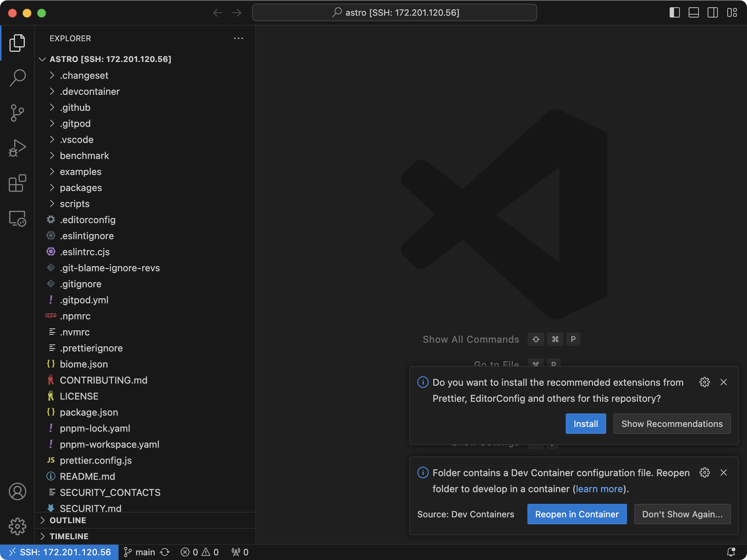This screenshot has height=560, width=747.
Task: Open the .prettierignore file
Action: coord(145,348)
